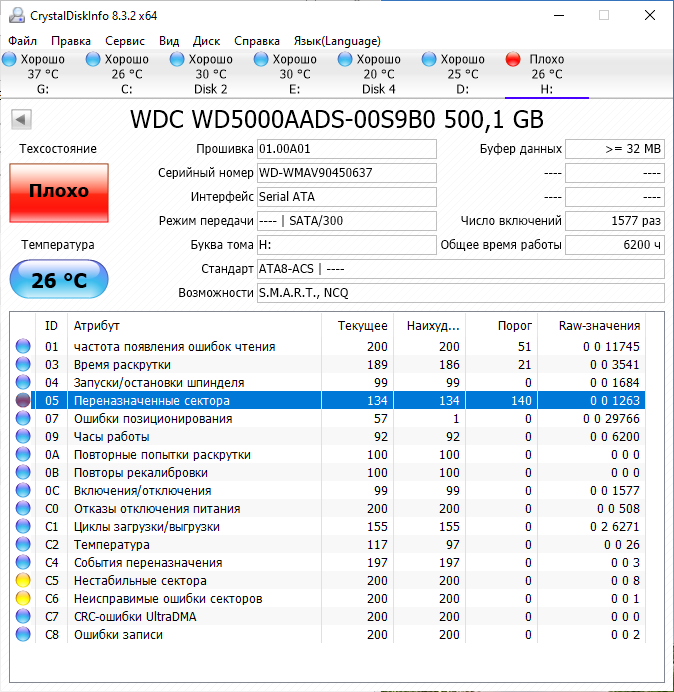Click the Возможности field S.M.A.R.T., NCQ
This screenshot has width=674, height=692.
460,293
